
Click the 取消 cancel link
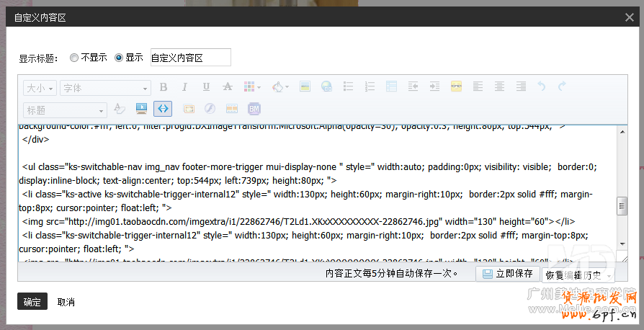point(66,302)
